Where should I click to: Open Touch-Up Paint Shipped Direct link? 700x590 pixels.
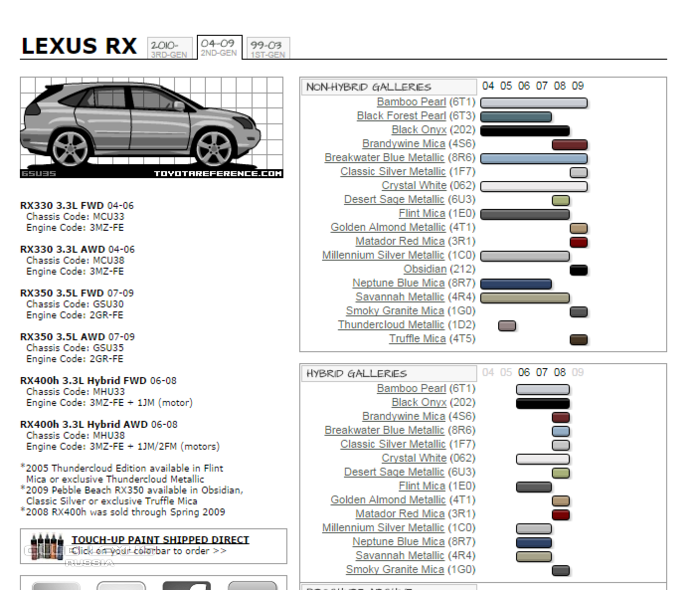pos(160,540)
